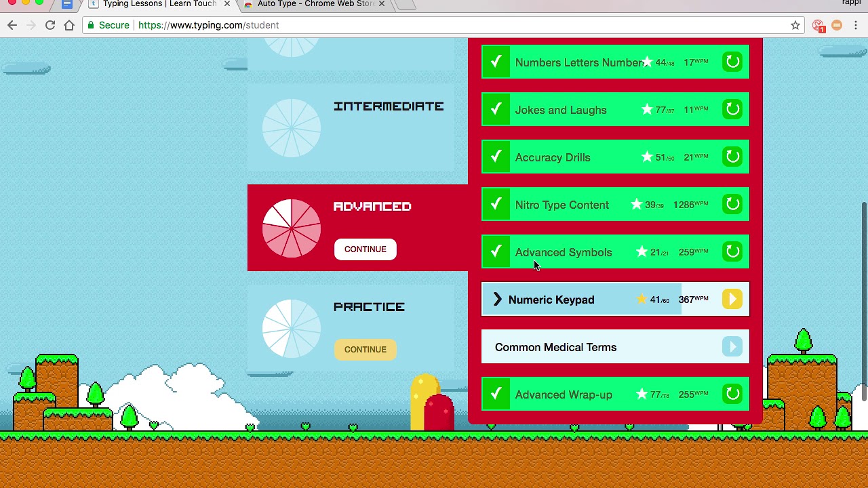
Task: Click the 367 WPM value on Numeric Keypad
Action: (x=693, y=299)
